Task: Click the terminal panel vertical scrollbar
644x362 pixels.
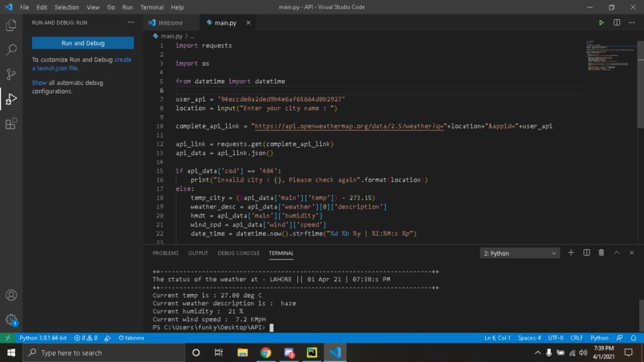Action: tap(641, 314)
